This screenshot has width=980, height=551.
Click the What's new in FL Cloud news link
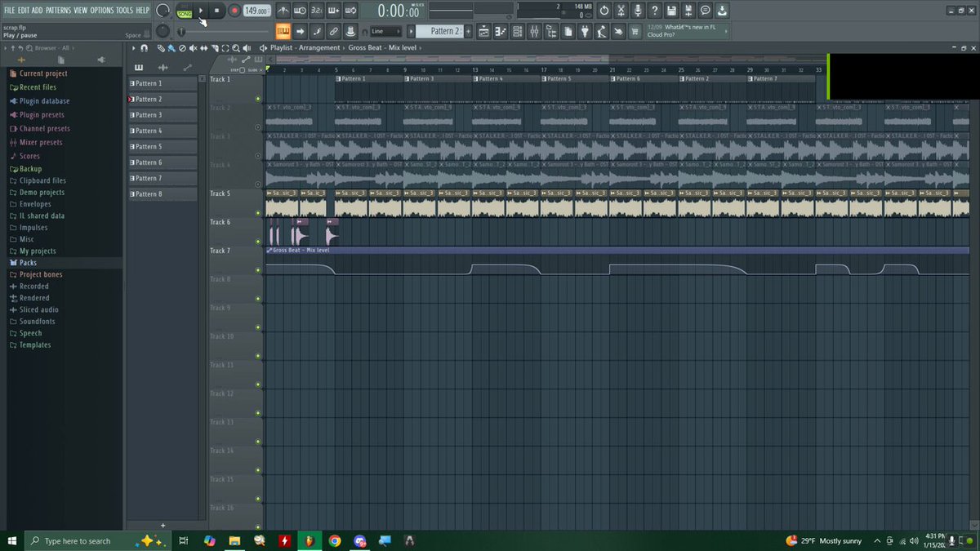688,31
